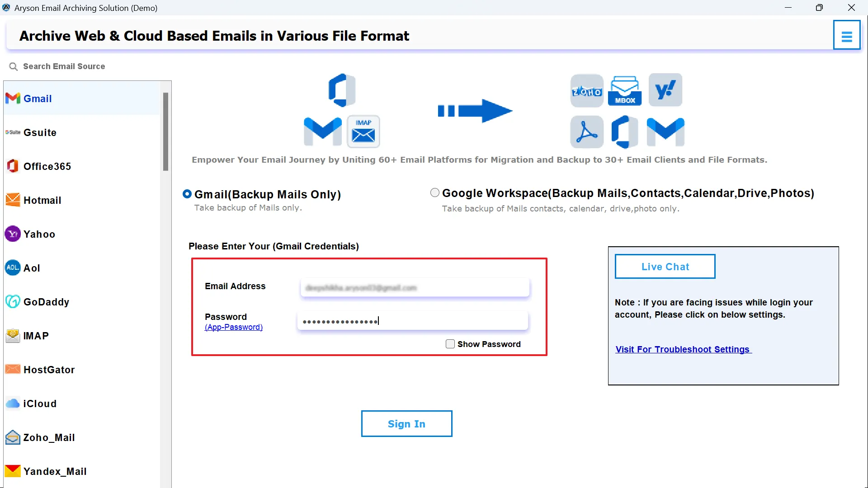Viewport: 868px width, 488px height.
Task: Click the Email Address input field
Action: 415,287
